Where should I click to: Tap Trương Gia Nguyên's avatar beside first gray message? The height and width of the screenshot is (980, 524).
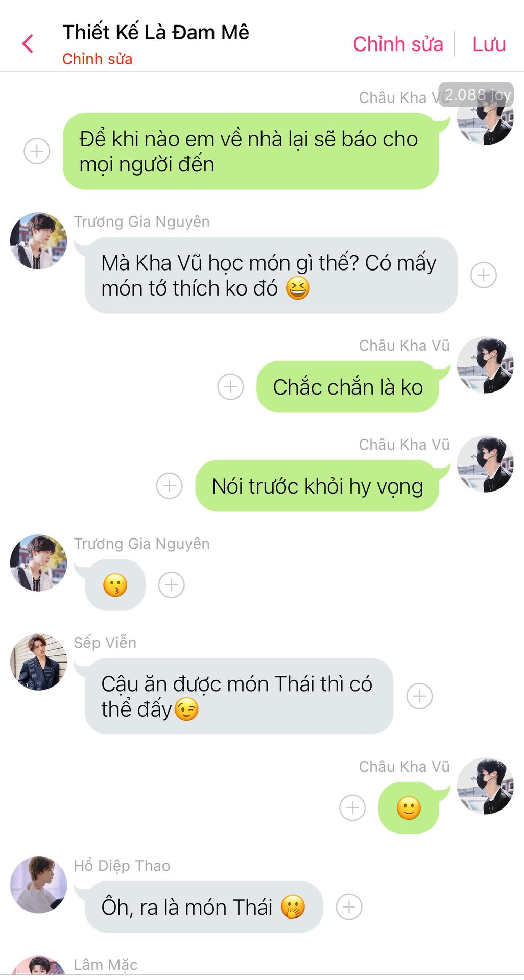[x=39, y=241]
